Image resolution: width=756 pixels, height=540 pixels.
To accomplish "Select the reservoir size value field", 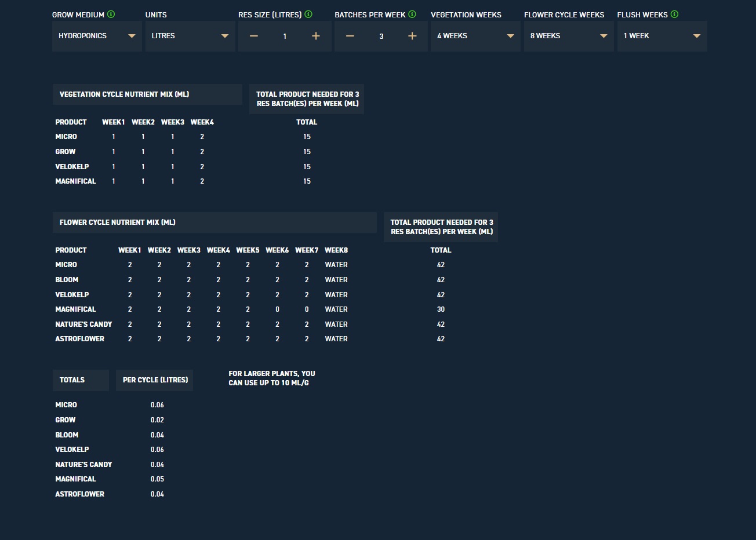I will (x=285, y=36).
